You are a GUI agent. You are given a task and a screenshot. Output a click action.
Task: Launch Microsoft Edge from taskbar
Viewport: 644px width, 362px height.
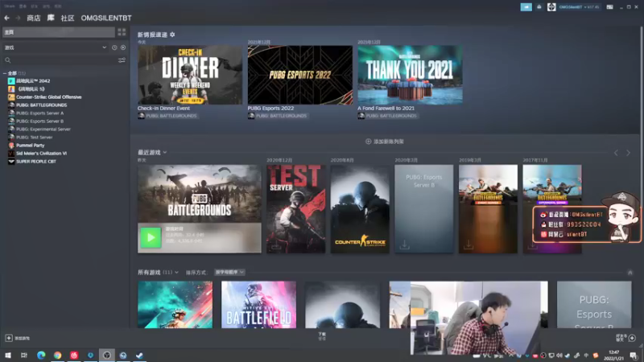click(41, 355)
